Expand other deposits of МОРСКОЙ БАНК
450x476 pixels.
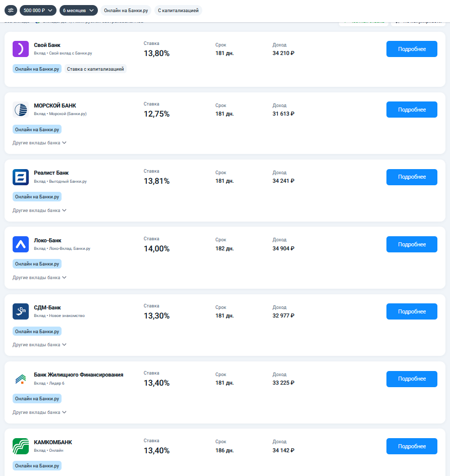39,143
